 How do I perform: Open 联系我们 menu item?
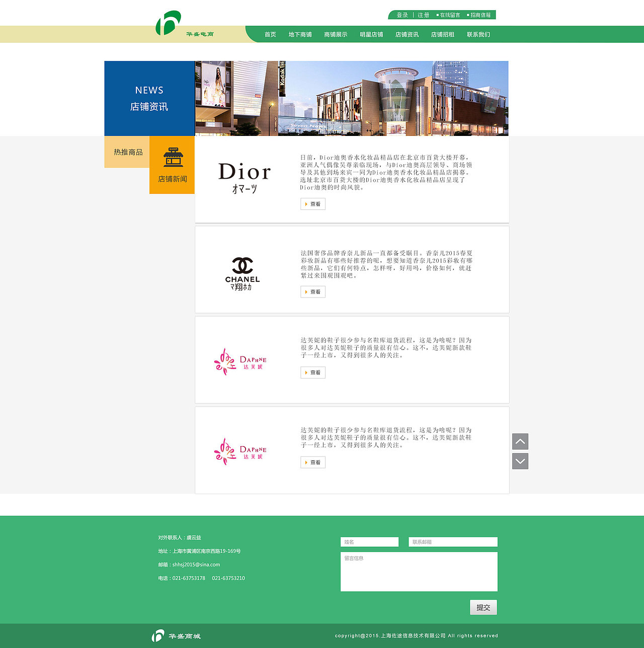[x=478, y=35]
